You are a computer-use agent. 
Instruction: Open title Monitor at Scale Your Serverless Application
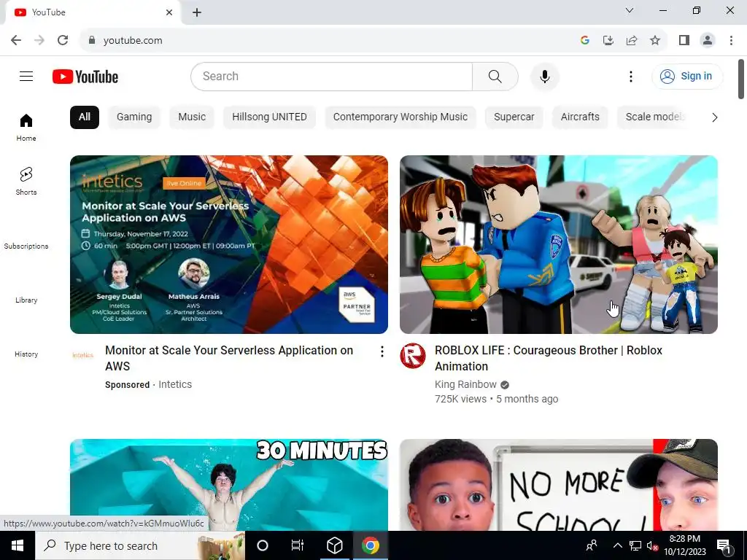(x=229, y=358)
